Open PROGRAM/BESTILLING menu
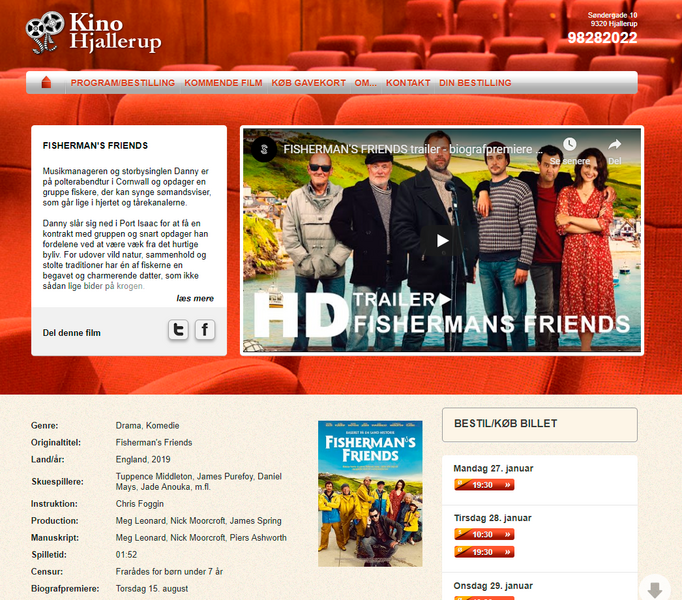 click(x=123, y=83)
